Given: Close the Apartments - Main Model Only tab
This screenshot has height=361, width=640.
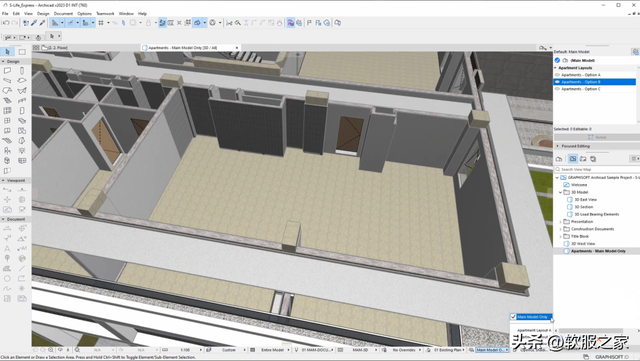Looking at the screenshot, I should 237,48.
